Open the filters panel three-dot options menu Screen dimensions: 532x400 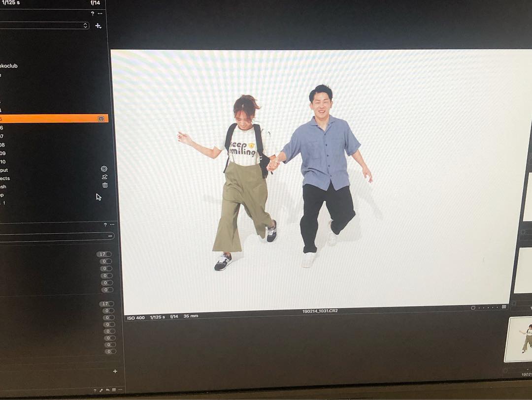pos(112,225)
